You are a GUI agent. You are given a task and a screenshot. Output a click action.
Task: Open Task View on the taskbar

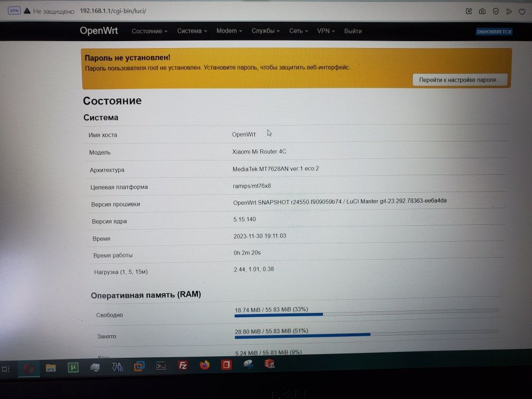click(5, 369)
